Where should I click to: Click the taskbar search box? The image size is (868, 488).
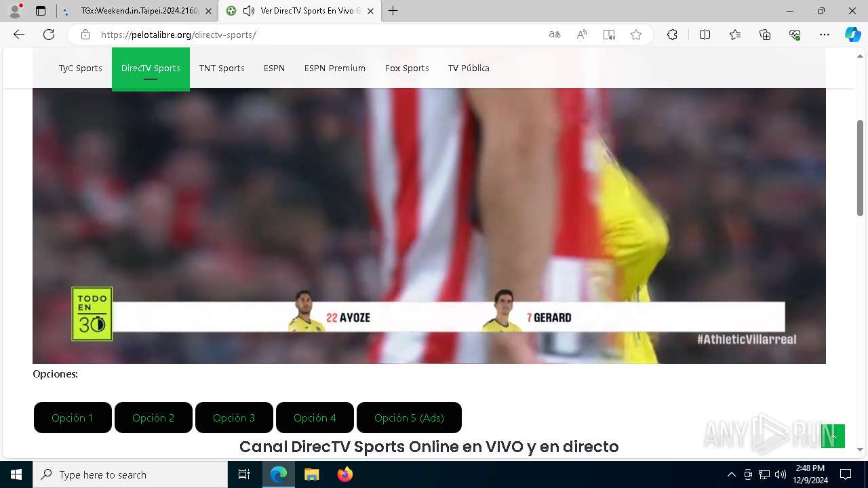tap(130, 474)
